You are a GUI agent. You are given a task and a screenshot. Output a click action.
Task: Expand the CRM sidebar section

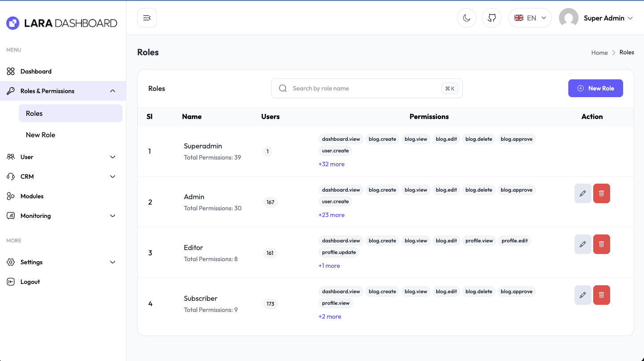coord(61,176)
